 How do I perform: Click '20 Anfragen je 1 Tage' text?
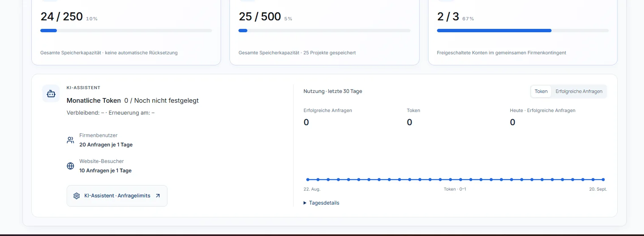click(x=106, y=145)
